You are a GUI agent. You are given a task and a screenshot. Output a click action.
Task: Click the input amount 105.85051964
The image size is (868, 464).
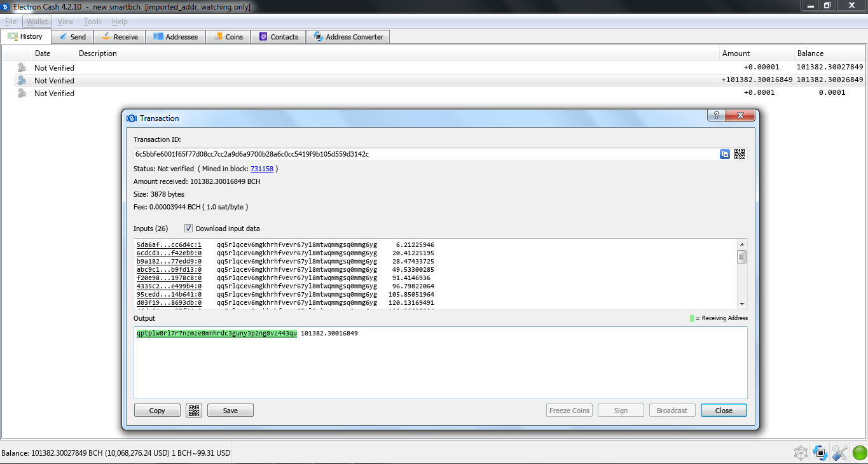click(411, 294)
